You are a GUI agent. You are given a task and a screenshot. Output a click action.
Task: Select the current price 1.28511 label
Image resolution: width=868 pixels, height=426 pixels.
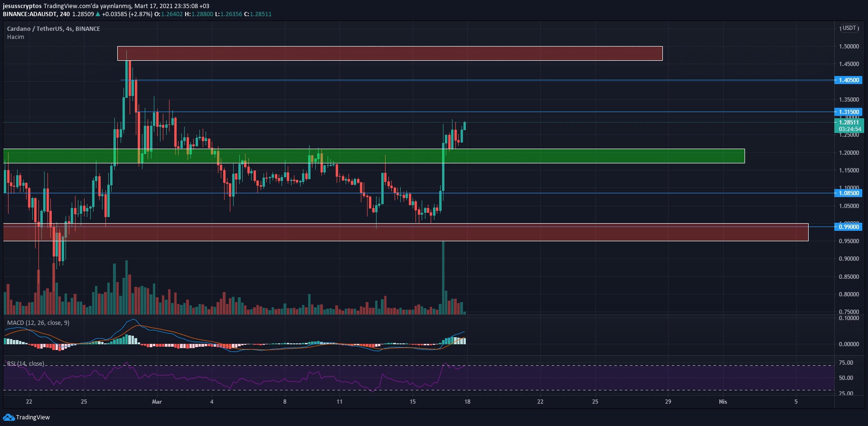pos(849,123)
